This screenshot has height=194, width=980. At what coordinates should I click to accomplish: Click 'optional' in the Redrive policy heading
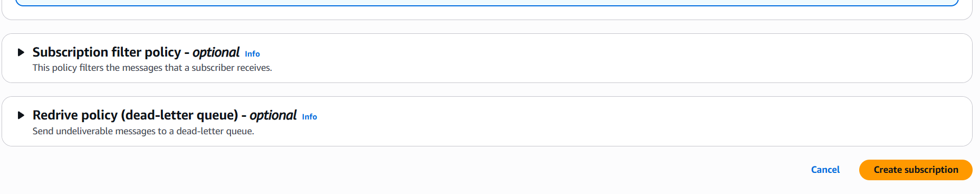[273, 115]
